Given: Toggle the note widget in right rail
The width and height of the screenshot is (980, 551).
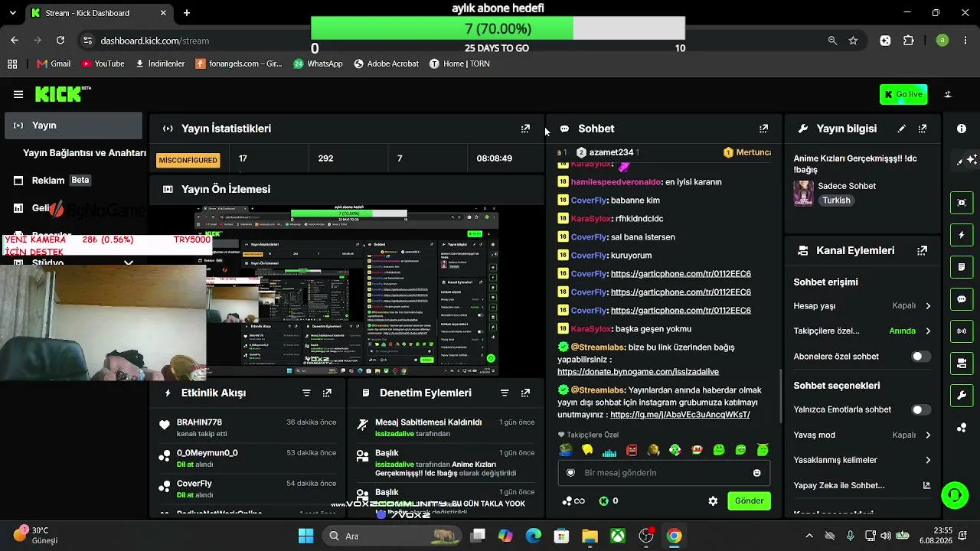Looking at the screenshot, I should pyautogui.click(x=962, y=267).
